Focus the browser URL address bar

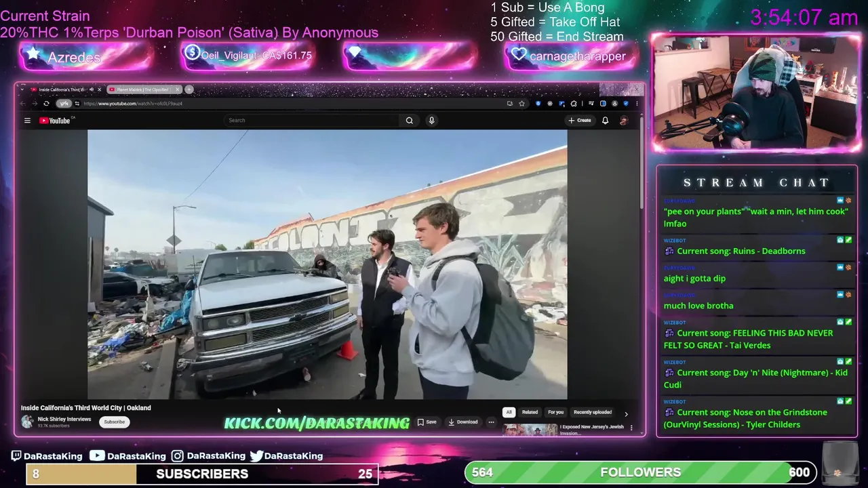click(292, 104)
